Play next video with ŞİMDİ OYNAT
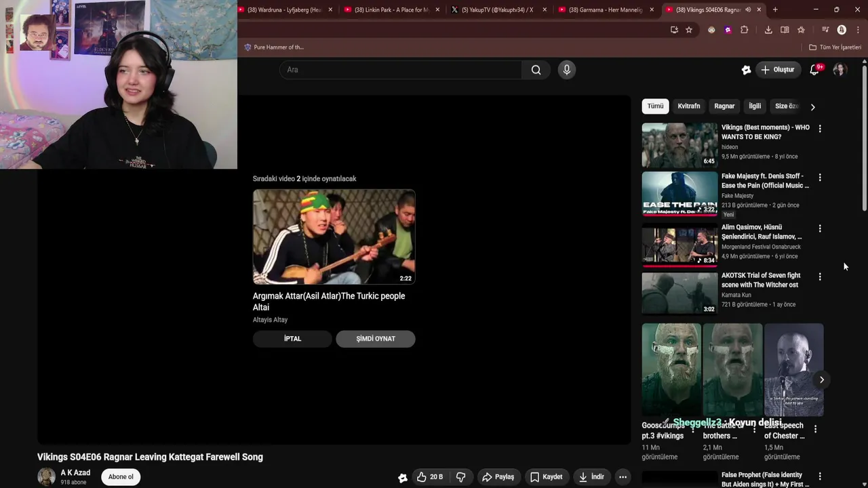Screen dimensions: 868x488 click(x=376, y=339)
